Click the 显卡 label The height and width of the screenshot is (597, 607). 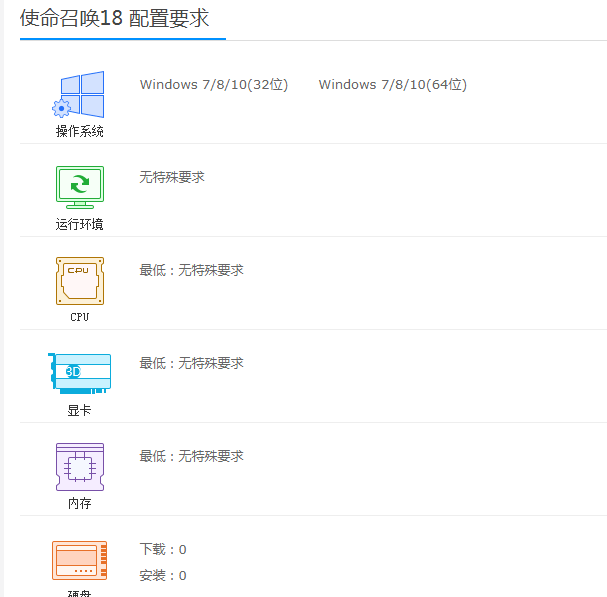79,410
